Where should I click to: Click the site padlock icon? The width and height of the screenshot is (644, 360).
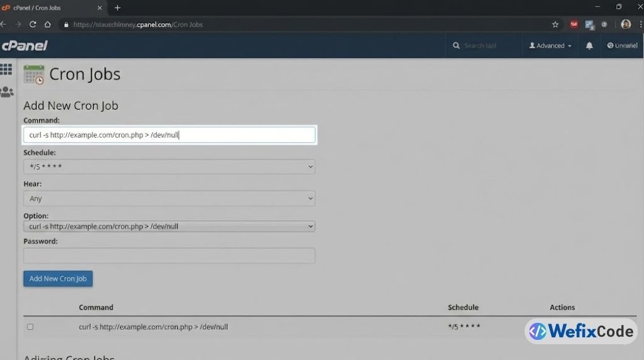coord(66,25)
